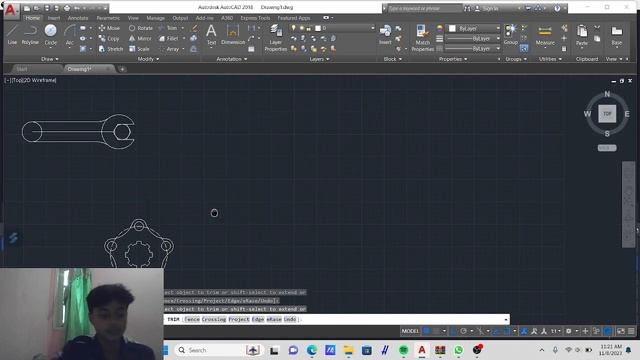This screenshot has height=360, width=640.
Task: Open the Parametric ribbon tab
Action: [x=108, y=18]
